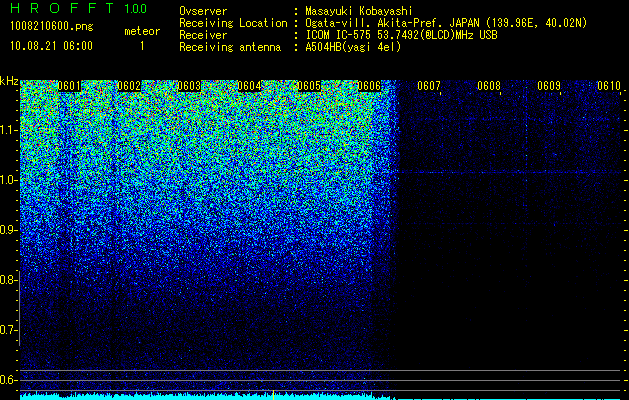Viewport: 629px width, 400px height.
Task: Click the 0.7 kHz axis label
Action: (9, 330)
